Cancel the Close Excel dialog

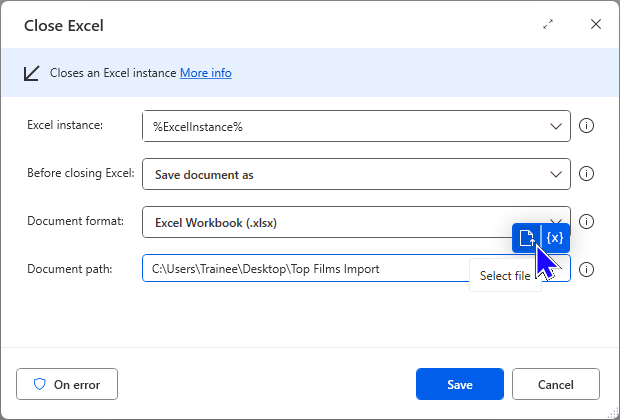coord(556,384)
